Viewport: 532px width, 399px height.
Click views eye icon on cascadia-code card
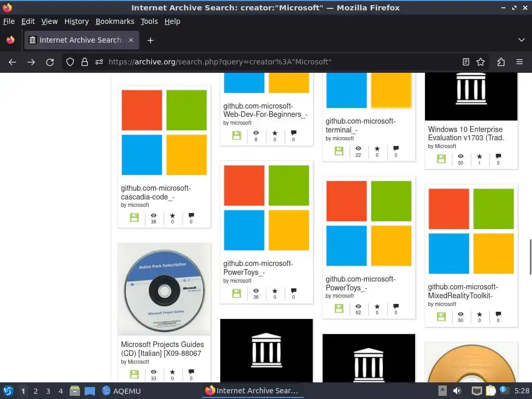pyautogui.click(x=154, y=216)
